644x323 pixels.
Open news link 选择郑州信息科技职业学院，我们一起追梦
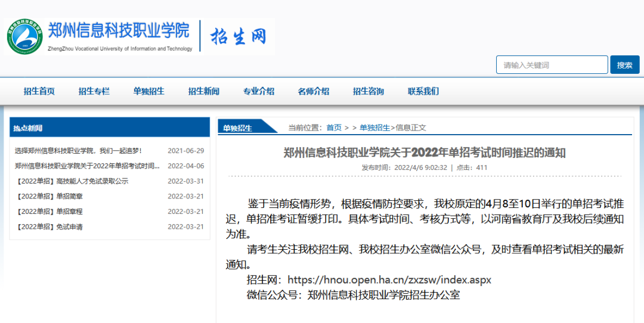click(x=78, y=151)
